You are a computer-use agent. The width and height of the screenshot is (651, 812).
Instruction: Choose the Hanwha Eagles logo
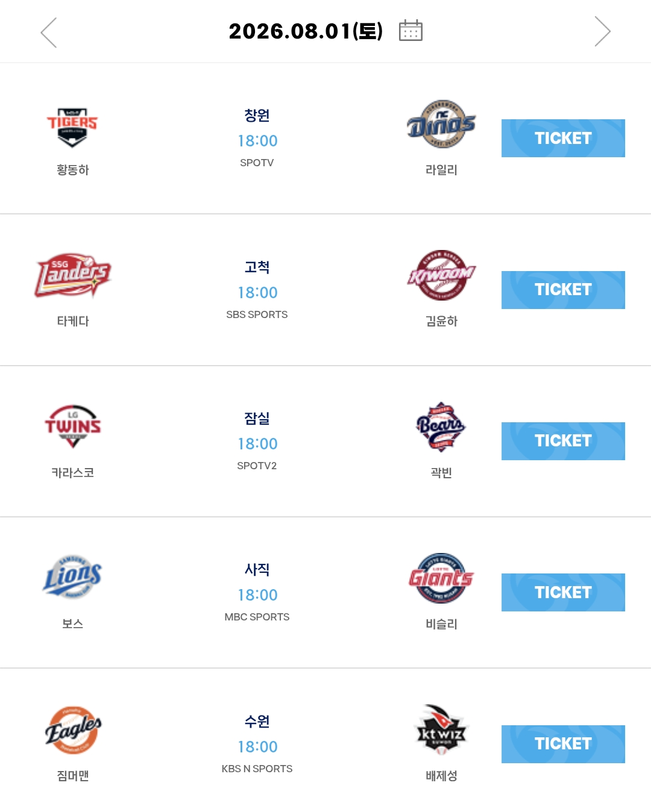pyautogui.click(x=73, y=729)
